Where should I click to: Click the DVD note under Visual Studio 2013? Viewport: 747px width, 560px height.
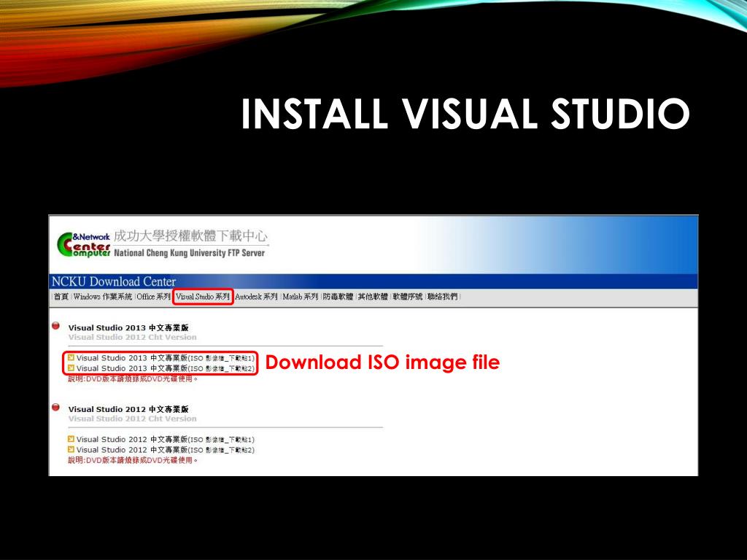(133, 379)
